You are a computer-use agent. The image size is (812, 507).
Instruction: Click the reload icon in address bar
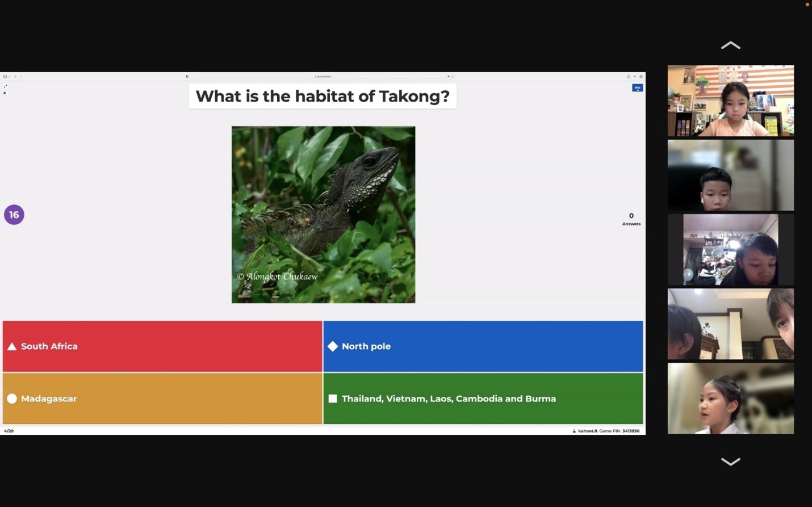pos(453,76)
